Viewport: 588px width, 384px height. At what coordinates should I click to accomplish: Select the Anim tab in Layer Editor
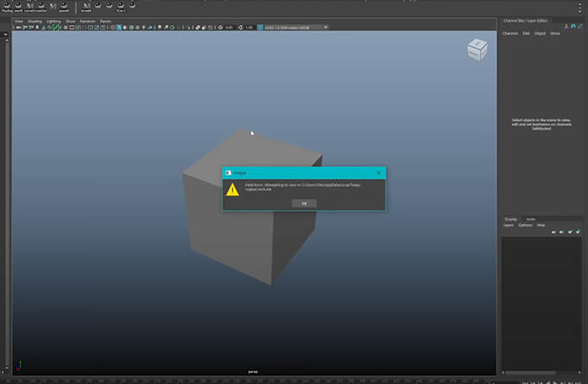tap(531, 219)
